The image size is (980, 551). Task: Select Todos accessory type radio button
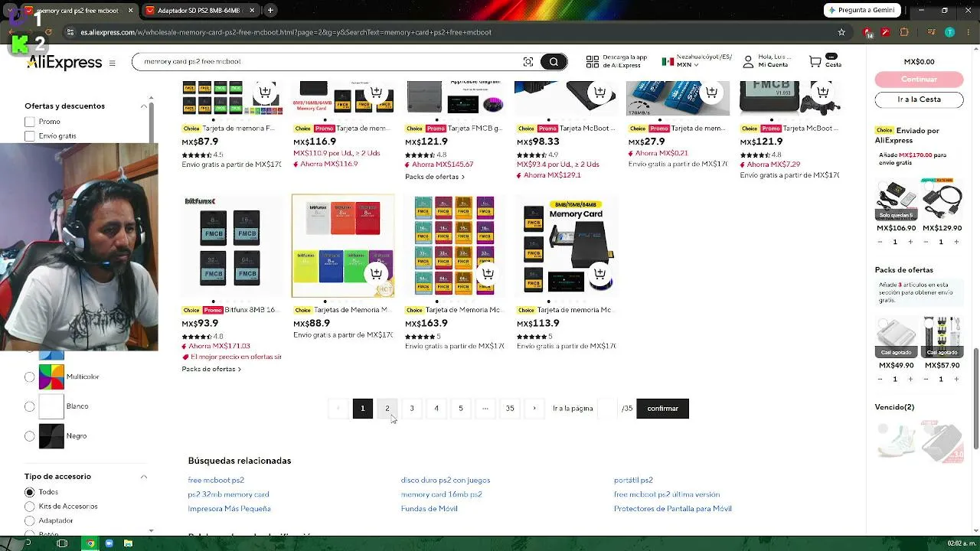[x=30, y=492]
